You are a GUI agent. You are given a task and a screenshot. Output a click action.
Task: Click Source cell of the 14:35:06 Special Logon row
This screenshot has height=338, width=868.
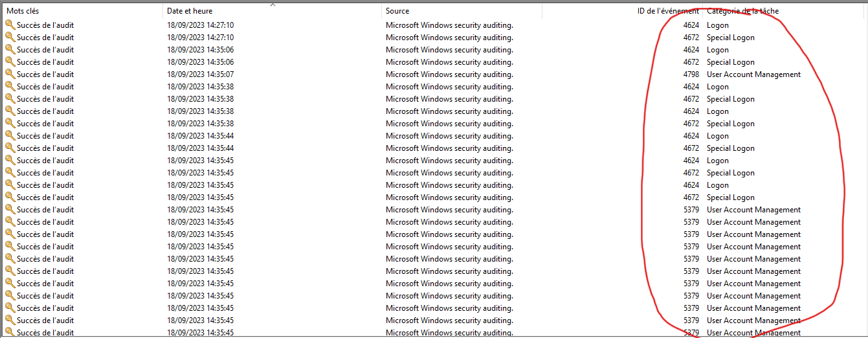(449, 62)
